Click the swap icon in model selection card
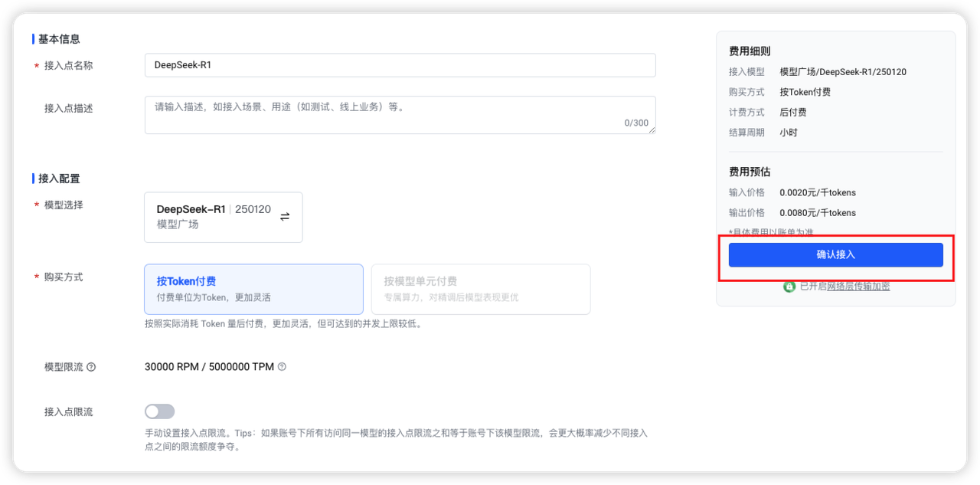Viewport: 980px width, 485px height. click(285, 217)
